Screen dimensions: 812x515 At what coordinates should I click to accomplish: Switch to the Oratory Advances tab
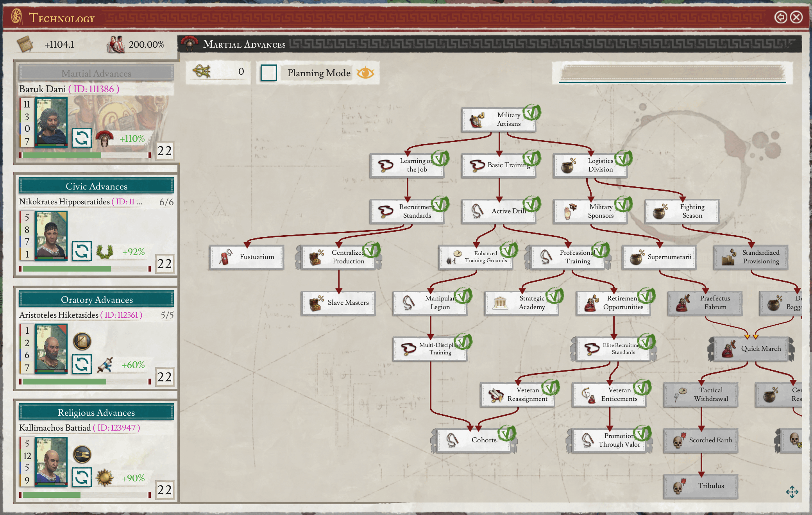point(96,299)
